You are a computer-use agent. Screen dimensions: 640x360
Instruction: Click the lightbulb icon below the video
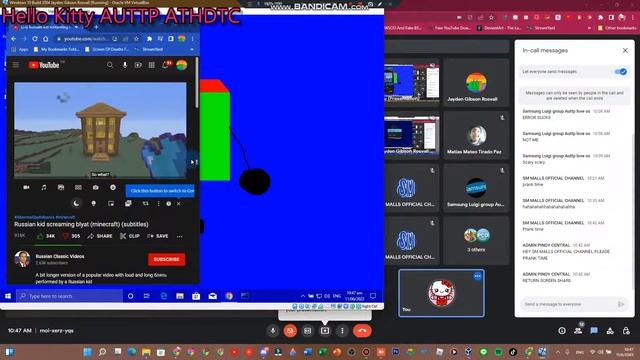[93, 203]
